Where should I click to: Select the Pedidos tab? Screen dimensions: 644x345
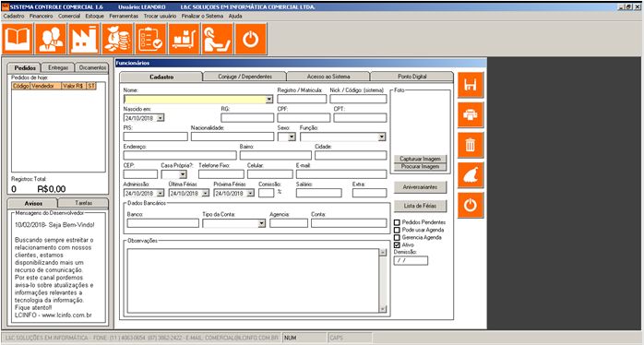click(25, 67)
